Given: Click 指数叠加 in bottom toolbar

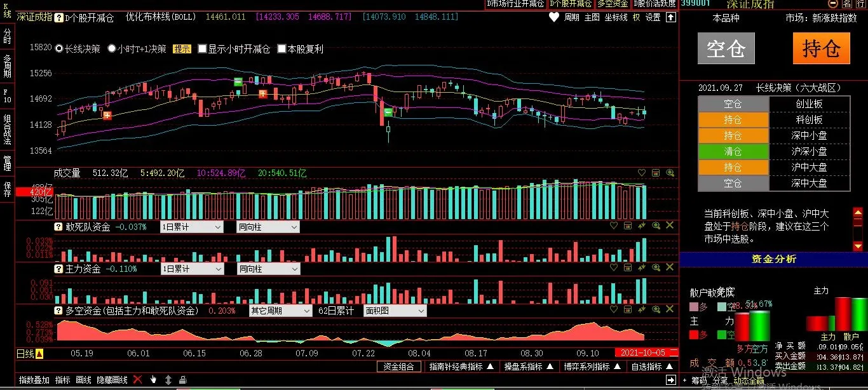Looking at the screenshot, I should pyautogui.click(x=34, y=380).
